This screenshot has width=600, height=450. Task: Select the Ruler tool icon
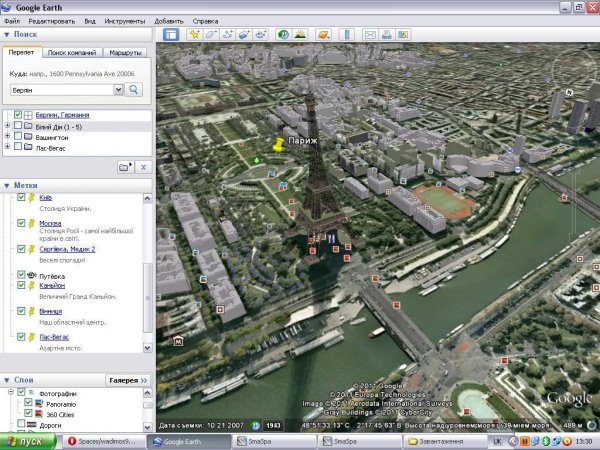click(347, 35)
